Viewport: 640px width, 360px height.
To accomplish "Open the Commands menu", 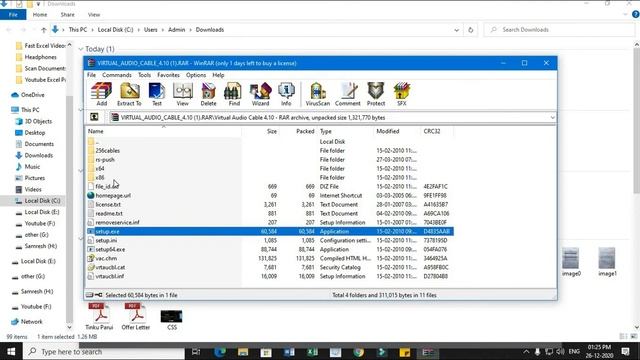I will pyautogui.click(x=117, y=75).
